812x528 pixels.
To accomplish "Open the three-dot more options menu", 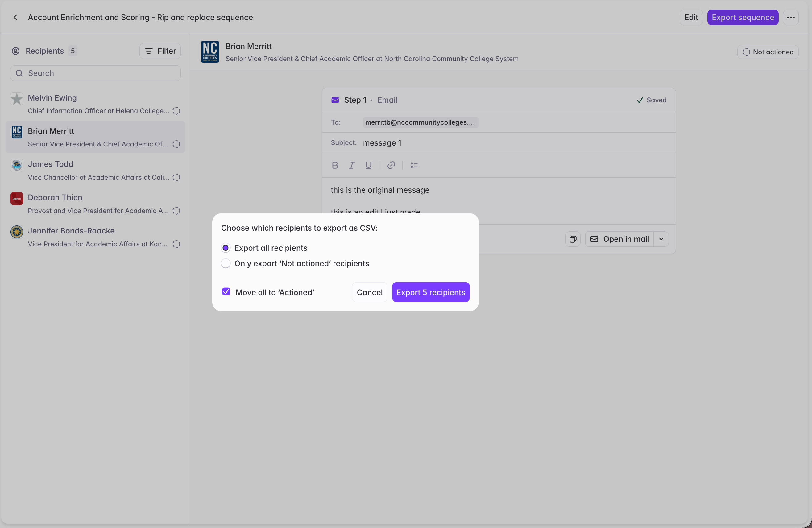I will click(790, 17).
